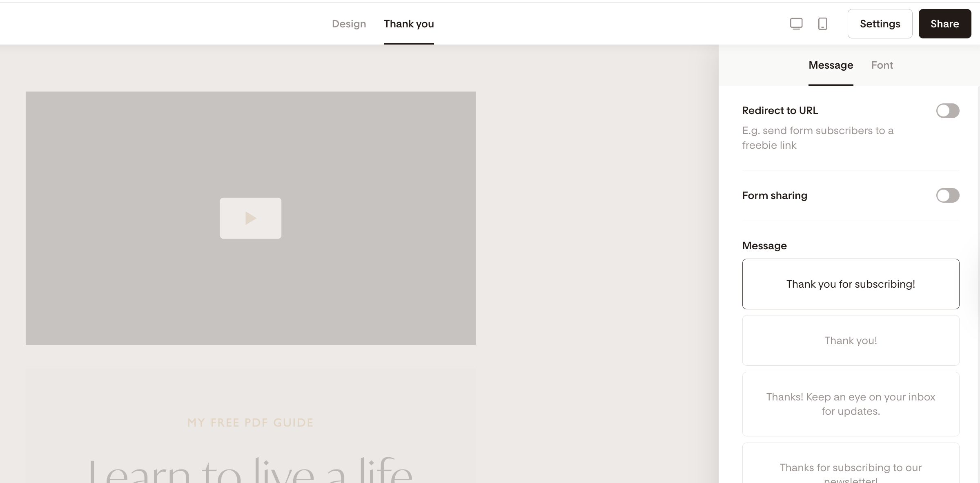
Task: Pick the 'Thank you!' message option
Action: pyautogui.click(x=851, y=340)
